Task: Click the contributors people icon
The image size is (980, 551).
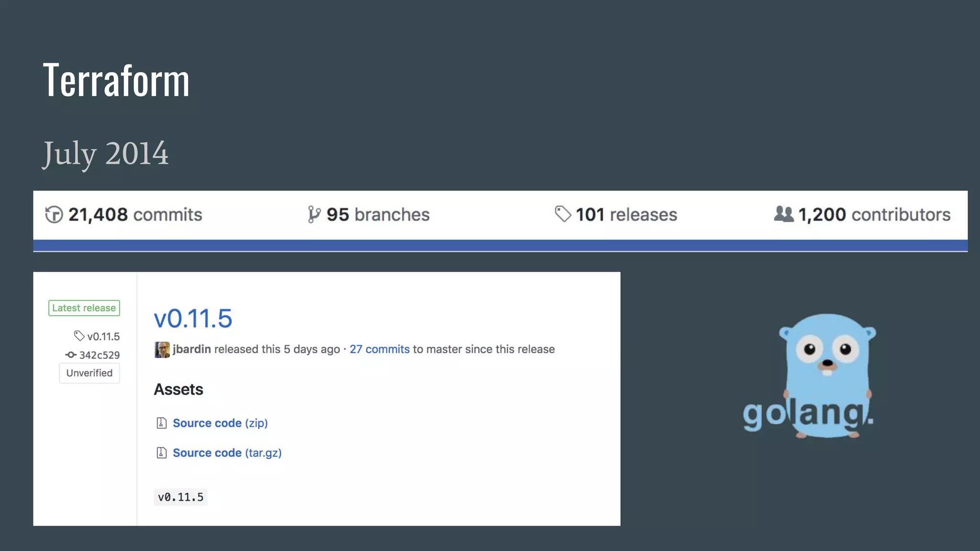Action: pos(784,214)
